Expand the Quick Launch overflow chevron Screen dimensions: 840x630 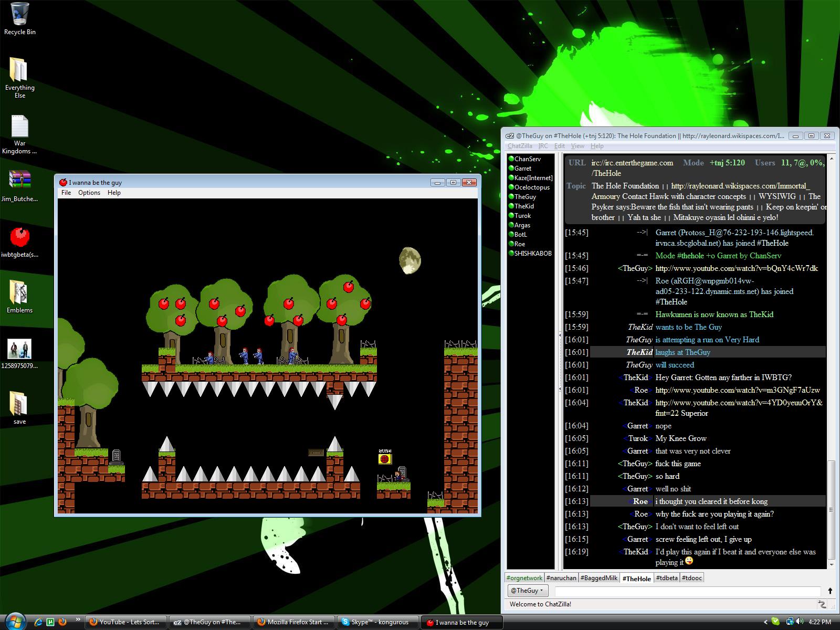[78, 619]
